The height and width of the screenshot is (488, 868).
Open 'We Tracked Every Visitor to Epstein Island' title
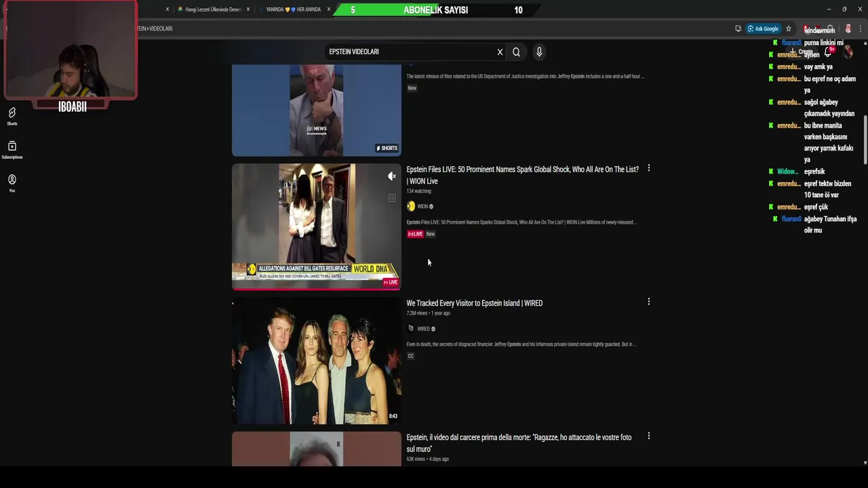pos(474,303)
